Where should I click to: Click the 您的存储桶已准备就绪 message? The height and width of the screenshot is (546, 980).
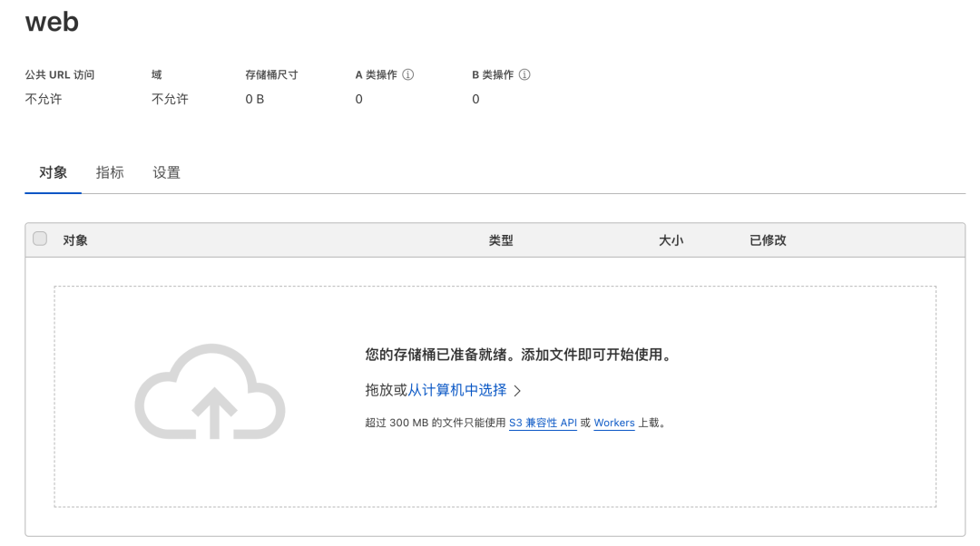pos(520,355)
